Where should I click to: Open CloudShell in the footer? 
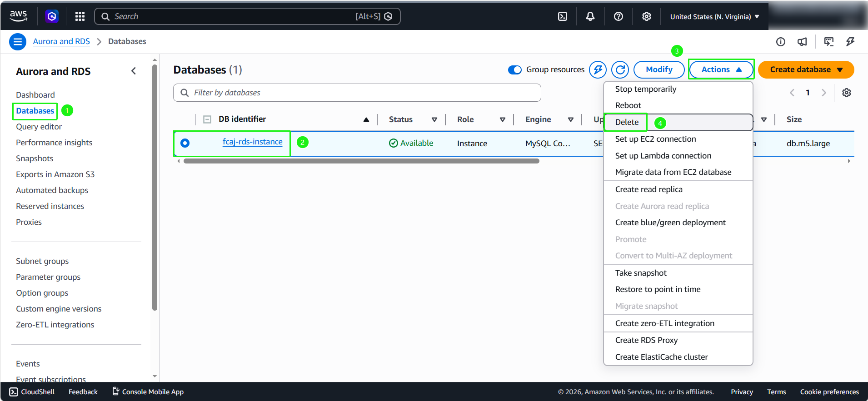(32, 392)
